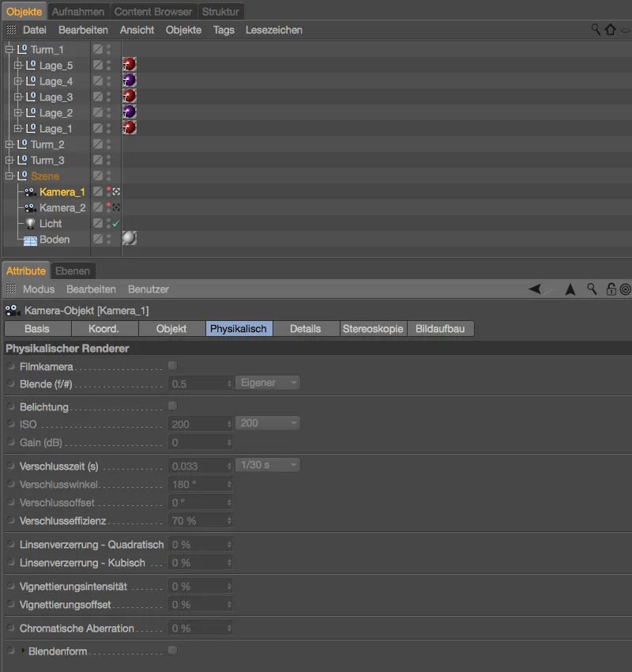Click the up arrow in Attribute manager

(x=570, y=289)
